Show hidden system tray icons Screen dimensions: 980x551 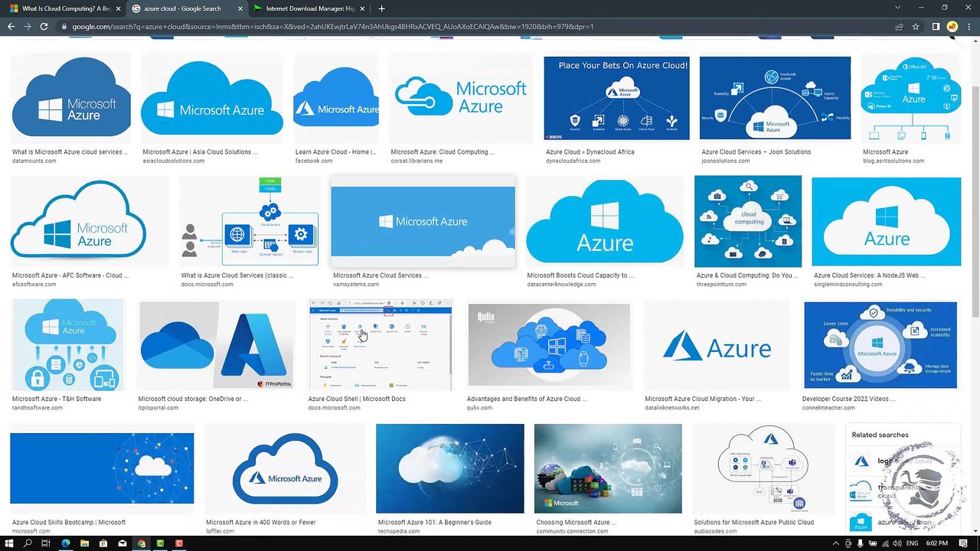pos(835,544)
